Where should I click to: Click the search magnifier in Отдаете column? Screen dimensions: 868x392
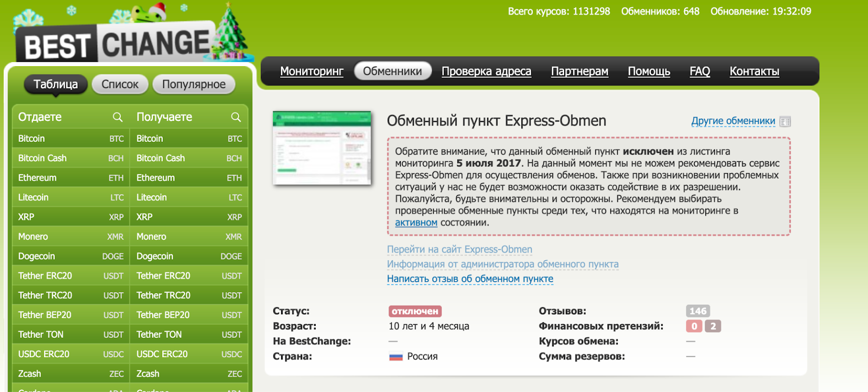[117, 117]
